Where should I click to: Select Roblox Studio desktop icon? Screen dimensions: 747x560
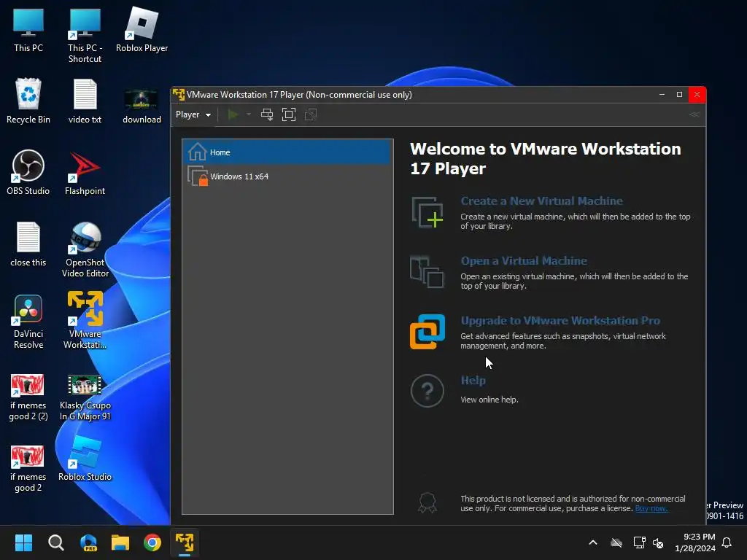tap(85, 459)
